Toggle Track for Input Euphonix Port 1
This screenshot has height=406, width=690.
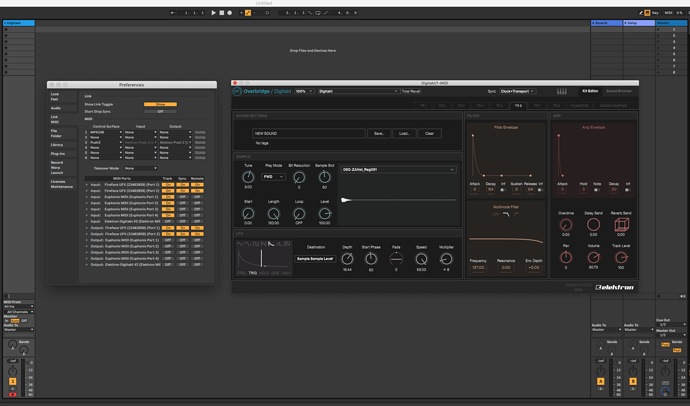point(168,197)
